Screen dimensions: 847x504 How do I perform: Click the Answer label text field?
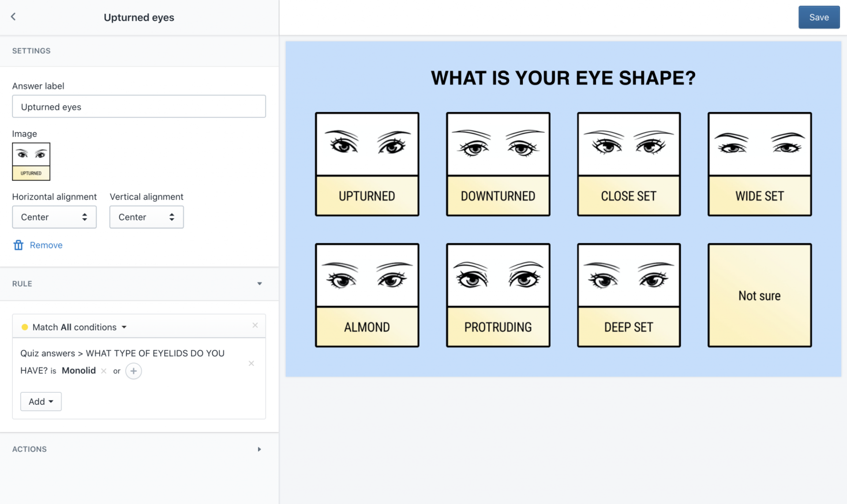[139, 107]
